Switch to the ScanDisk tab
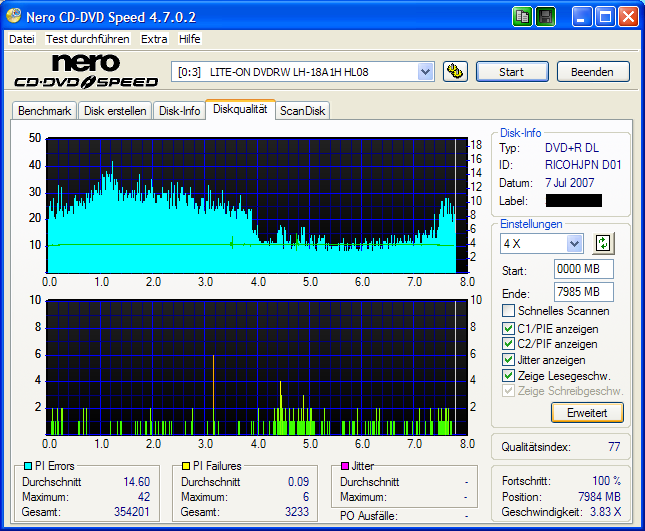645x531 pixels. coord(302,111)
